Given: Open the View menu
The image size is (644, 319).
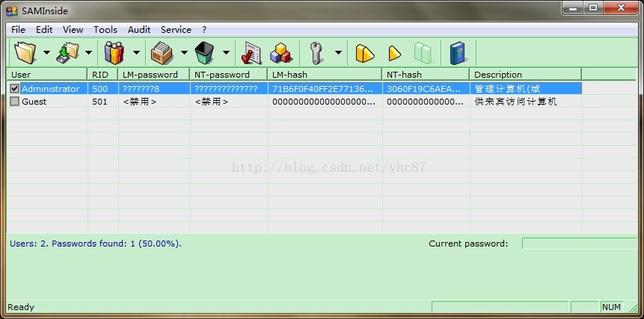Looking at the screenshot, I should click(73, 30).
